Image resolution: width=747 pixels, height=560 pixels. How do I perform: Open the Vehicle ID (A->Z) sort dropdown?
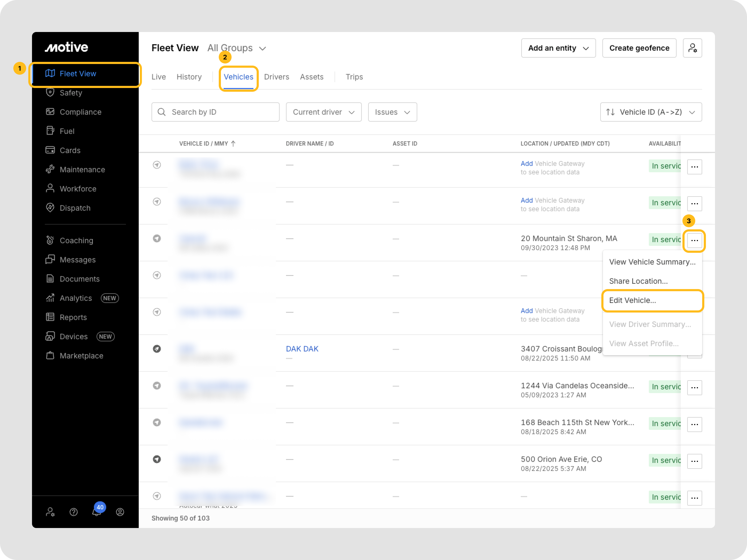(650, 112)
